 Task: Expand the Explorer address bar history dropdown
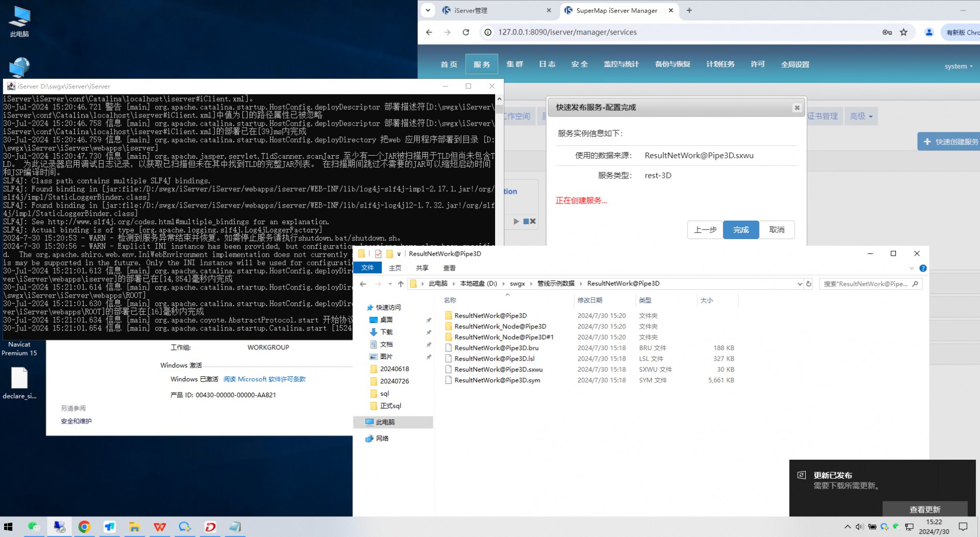point(799,284)
